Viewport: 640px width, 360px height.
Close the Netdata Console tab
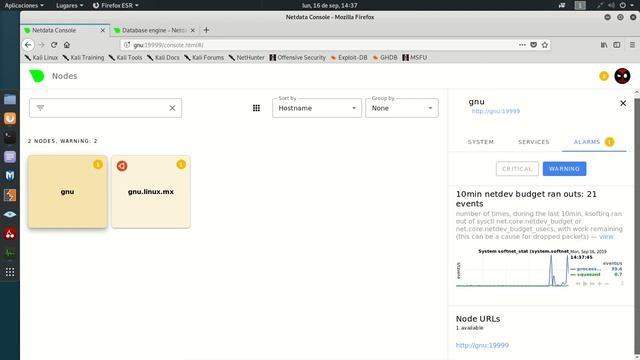[102, 30]
